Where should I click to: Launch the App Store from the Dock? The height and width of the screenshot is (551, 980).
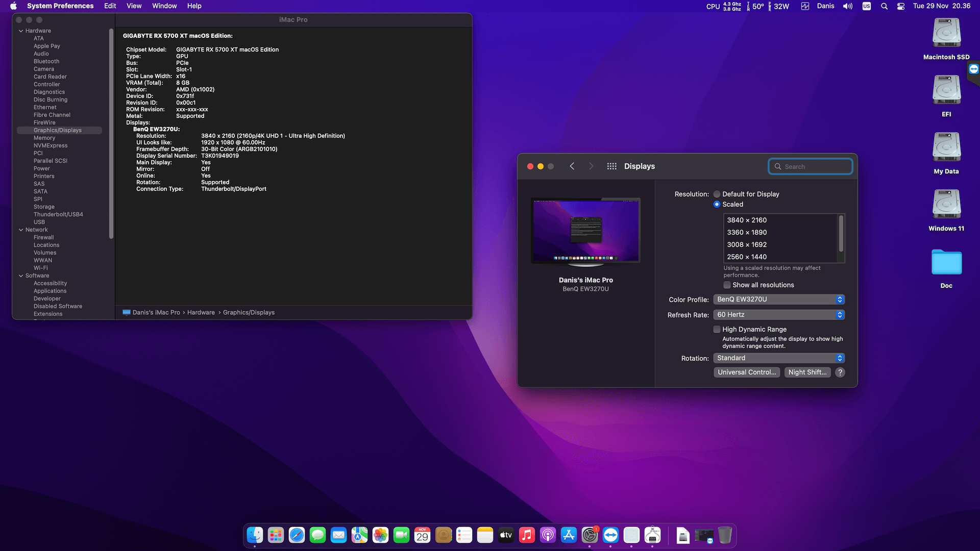pyautogui.click(x=569, y=535)
